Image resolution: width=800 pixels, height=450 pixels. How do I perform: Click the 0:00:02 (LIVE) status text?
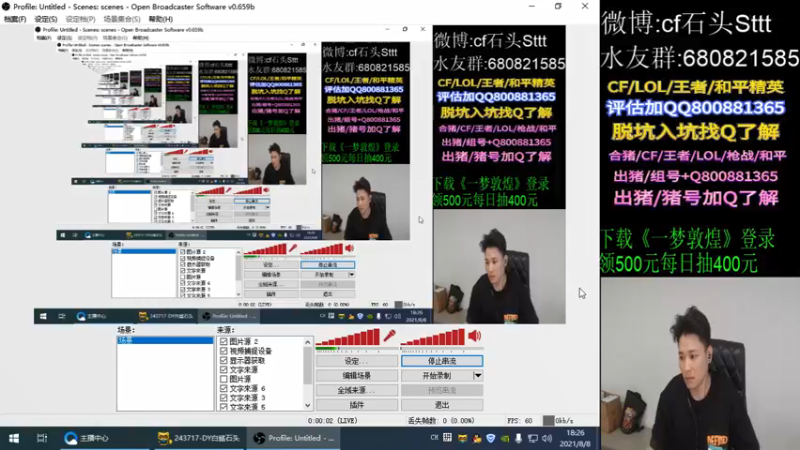(332, 421)
